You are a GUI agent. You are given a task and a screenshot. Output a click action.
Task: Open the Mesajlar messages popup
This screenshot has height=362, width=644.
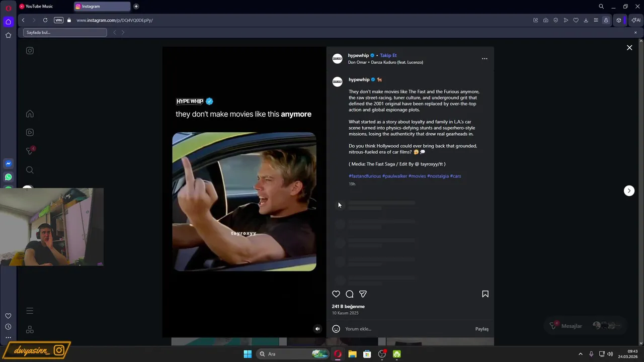coord(585,326)
